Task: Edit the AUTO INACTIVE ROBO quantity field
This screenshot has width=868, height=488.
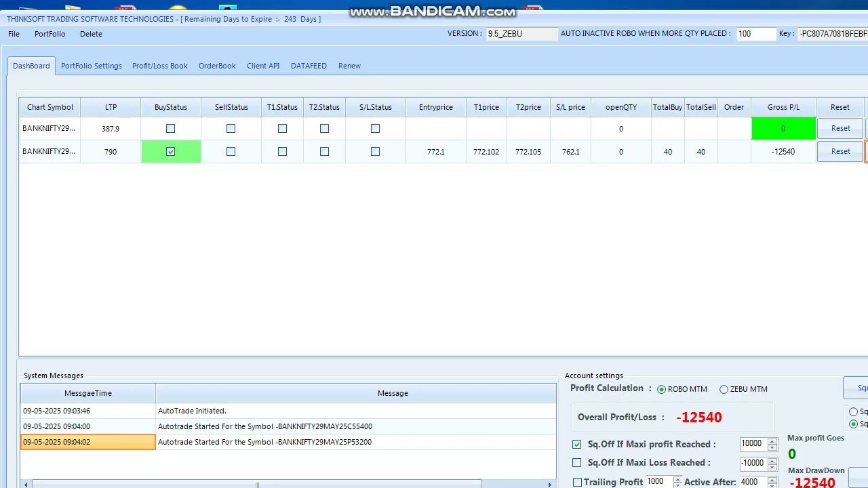Action: 755,33
